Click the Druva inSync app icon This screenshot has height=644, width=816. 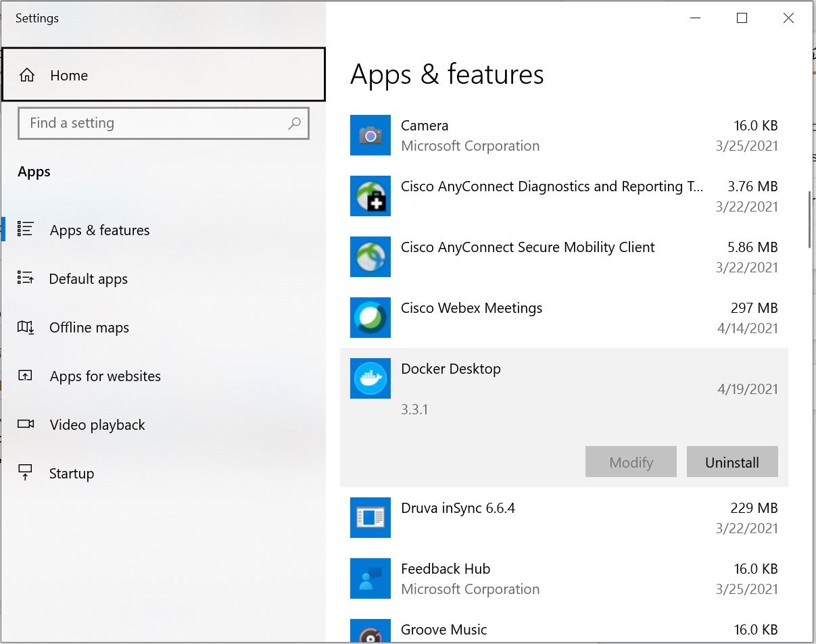coord(370,518)
